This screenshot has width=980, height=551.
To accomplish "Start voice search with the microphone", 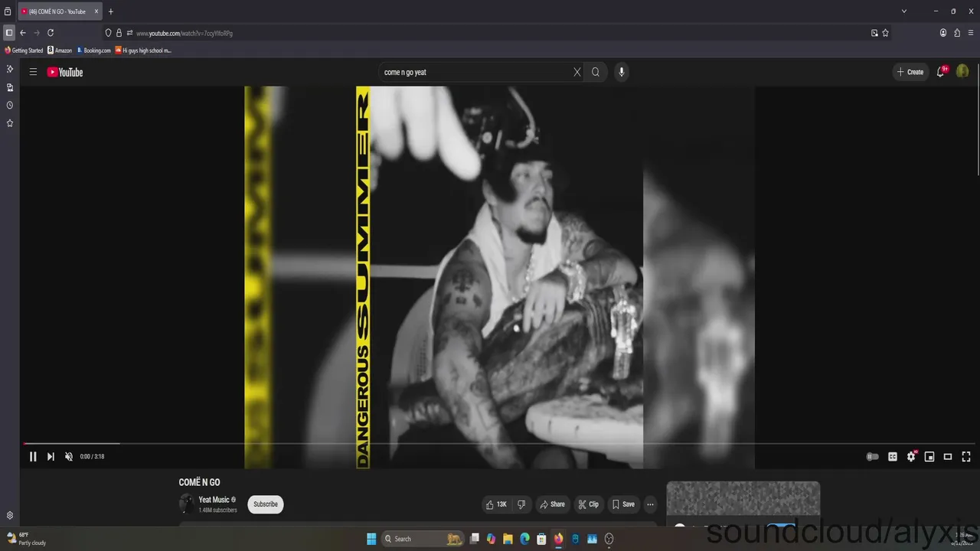I will pos(621,72).
